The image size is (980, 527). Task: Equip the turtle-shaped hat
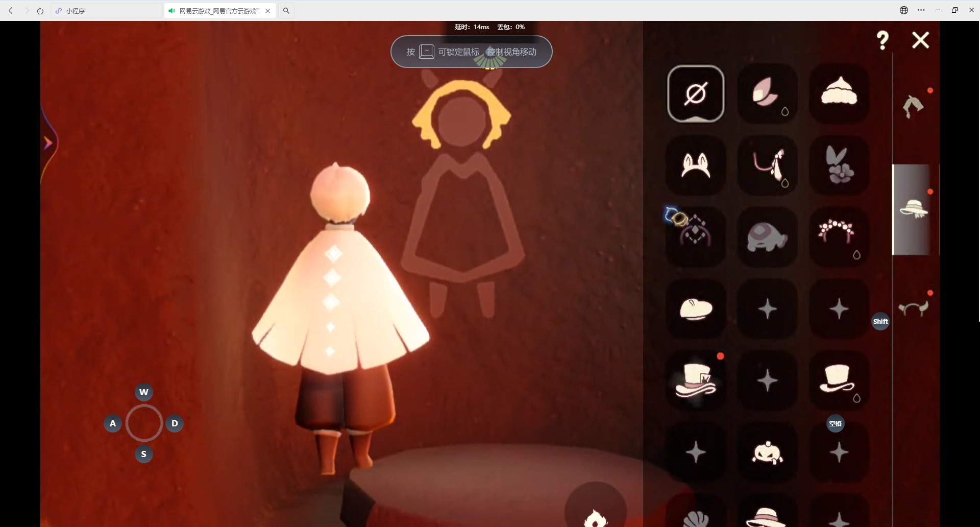(767, 237)
